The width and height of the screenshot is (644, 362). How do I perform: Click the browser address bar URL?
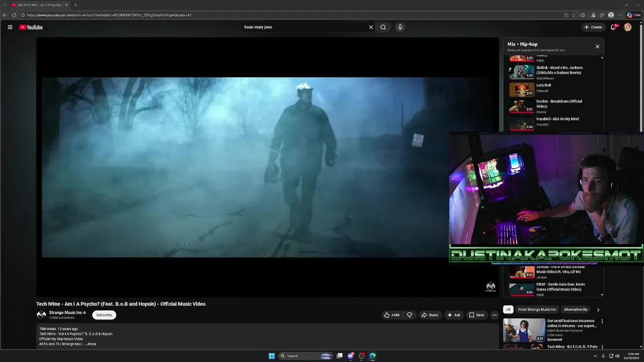(109, 15)
